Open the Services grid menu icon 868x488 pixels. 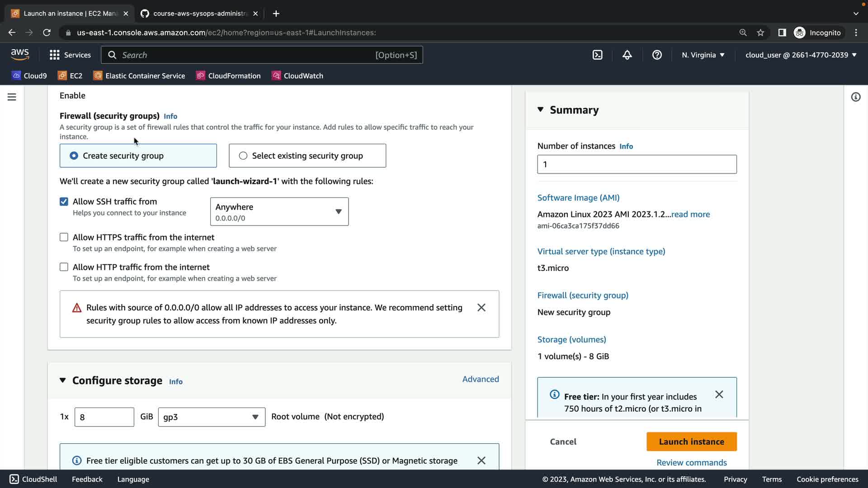click(55, 55)
